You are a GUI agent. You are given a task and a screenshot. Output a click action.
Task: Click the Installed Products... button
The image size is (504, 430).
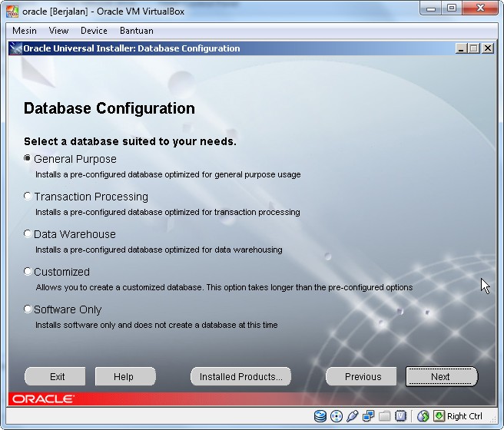(x=240, y=376)
